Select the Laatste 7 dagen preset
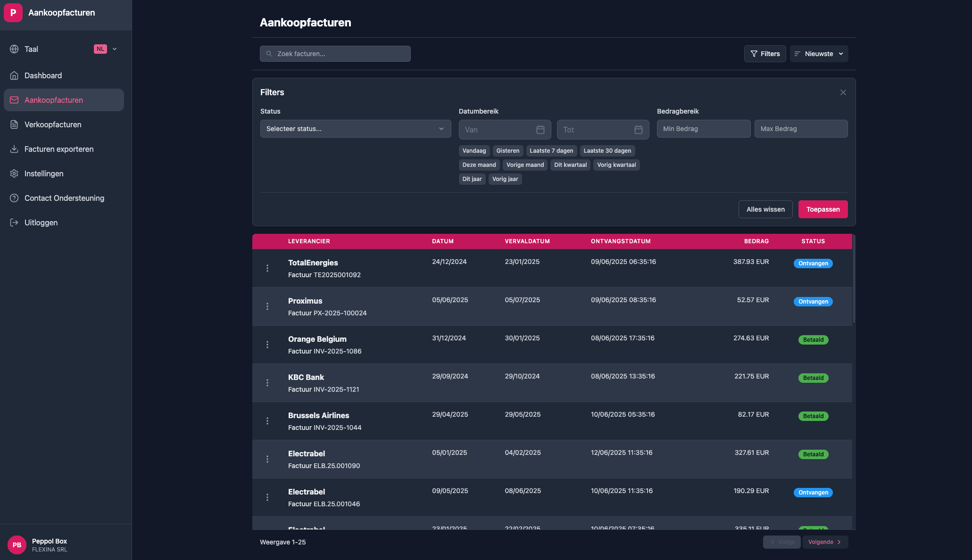The height and width of the screenshot is (560, 972). (551, 151)
